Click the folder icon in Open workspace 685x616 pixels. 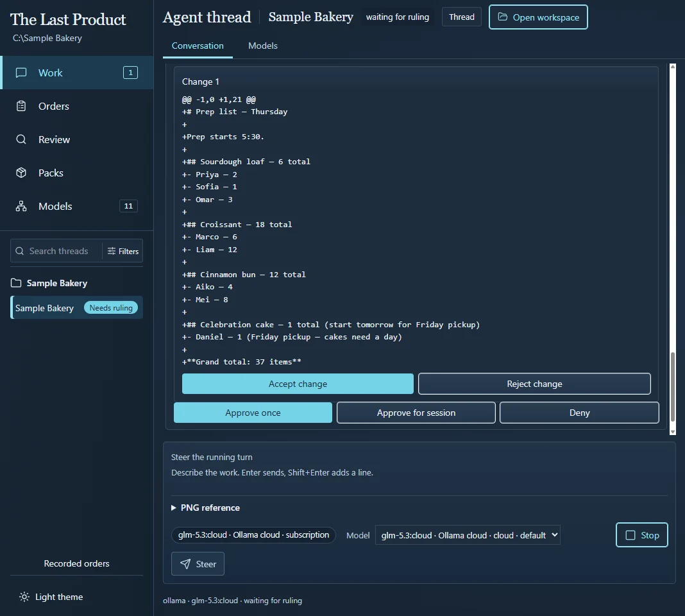click(503, 17)
